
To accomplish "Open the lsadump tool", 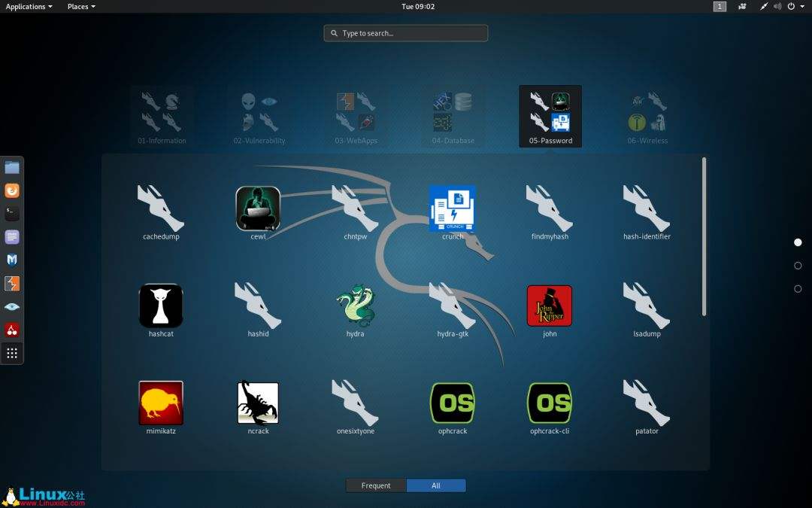I will tap(647, 310).
